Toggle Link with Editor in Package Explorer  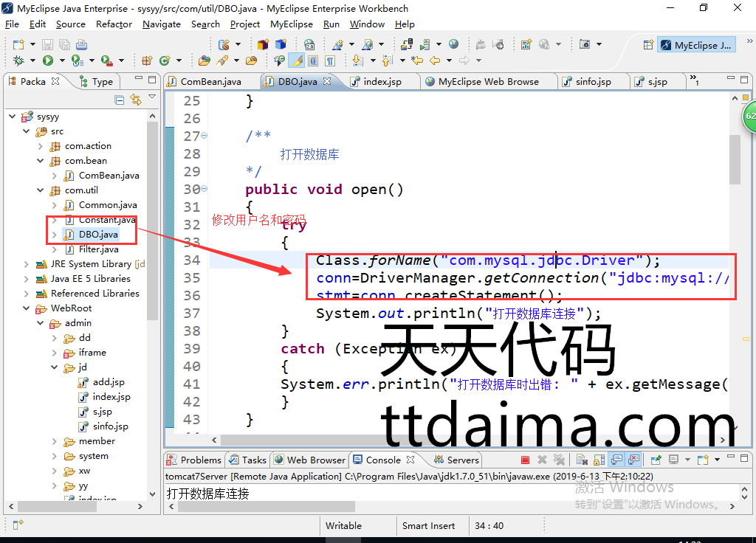point(135,100)
